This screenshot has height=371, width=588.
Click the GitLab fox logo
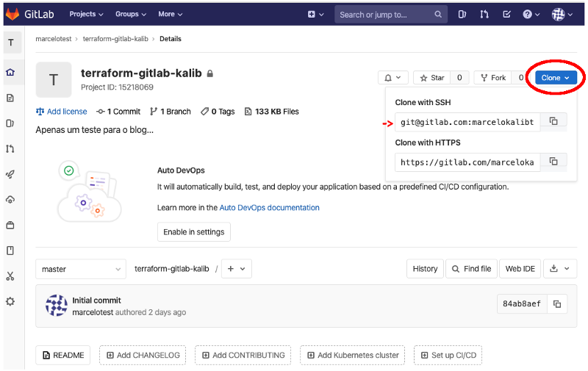12,14
